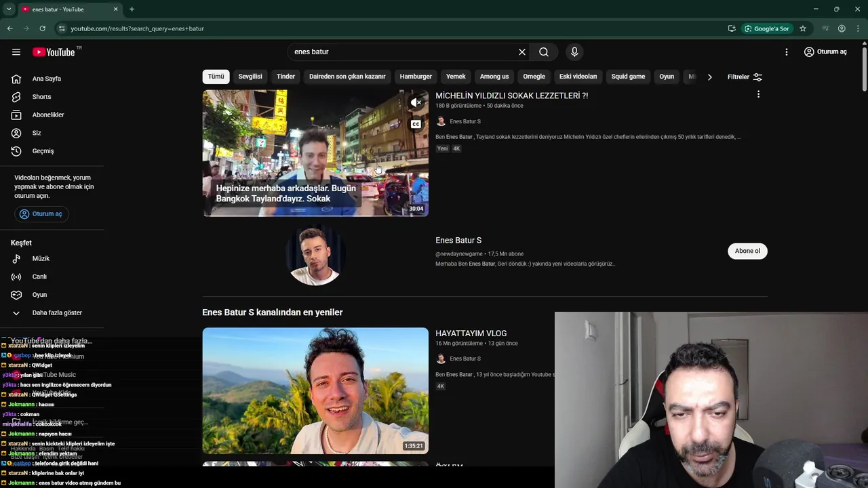The height and width of the screenshot is (488, 868).
Task: Open the Enes Batur S channel result title
Action: [458, 240]
